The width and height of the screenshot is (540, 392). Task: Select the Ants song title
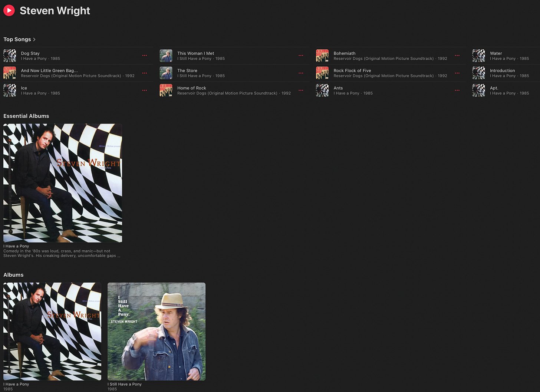338,88
